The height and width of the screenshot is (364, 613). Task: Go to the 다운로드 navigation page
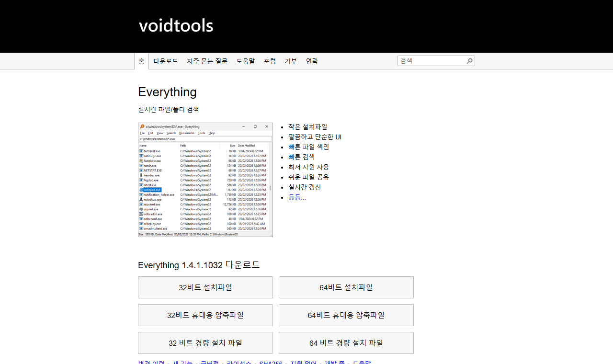click(x=166, y=61)
